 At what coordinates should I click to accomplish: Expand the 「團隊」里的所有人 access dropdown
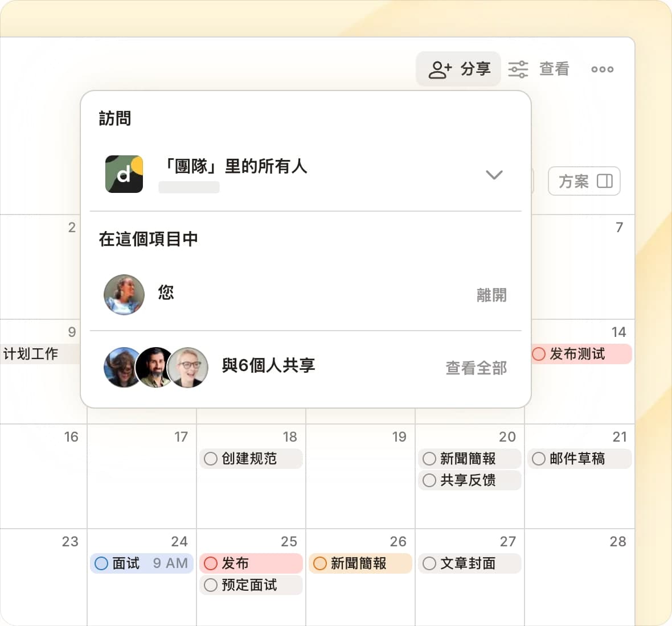tap(494, 175)
